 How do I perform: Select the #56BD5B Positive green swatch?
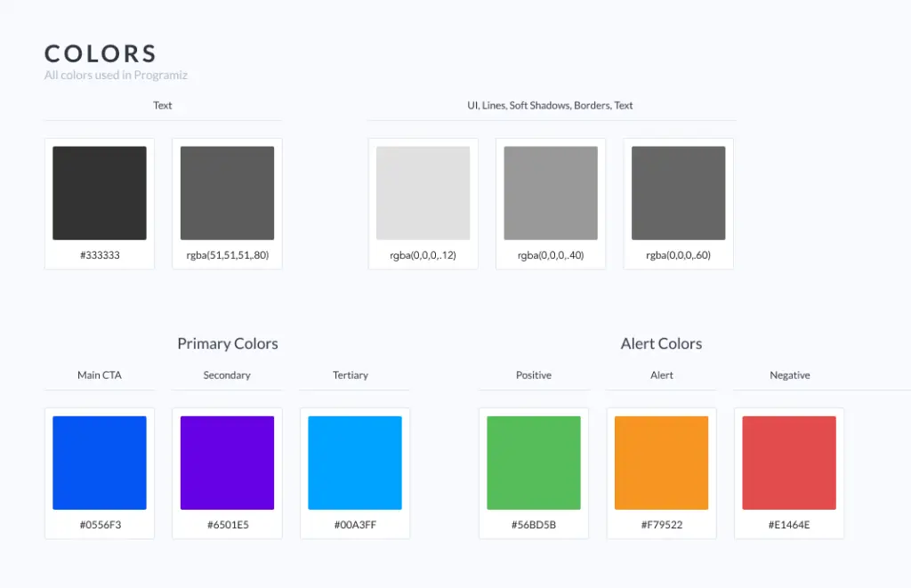[x=534, y=462]
